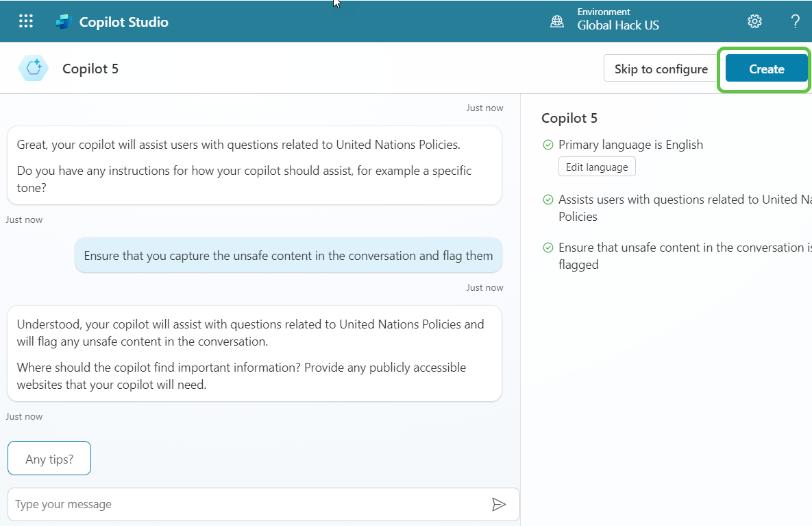Screen dimensions: 812x526
Task: Click the Just now timestamp above latest reply
Action: click(x=484, y=287)
